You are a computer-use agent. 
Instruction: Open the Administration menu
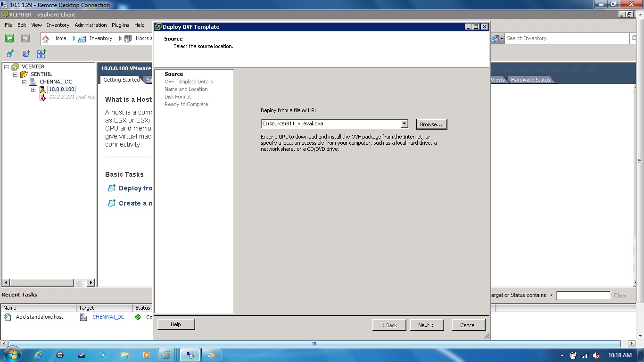(x=91, y=25)
